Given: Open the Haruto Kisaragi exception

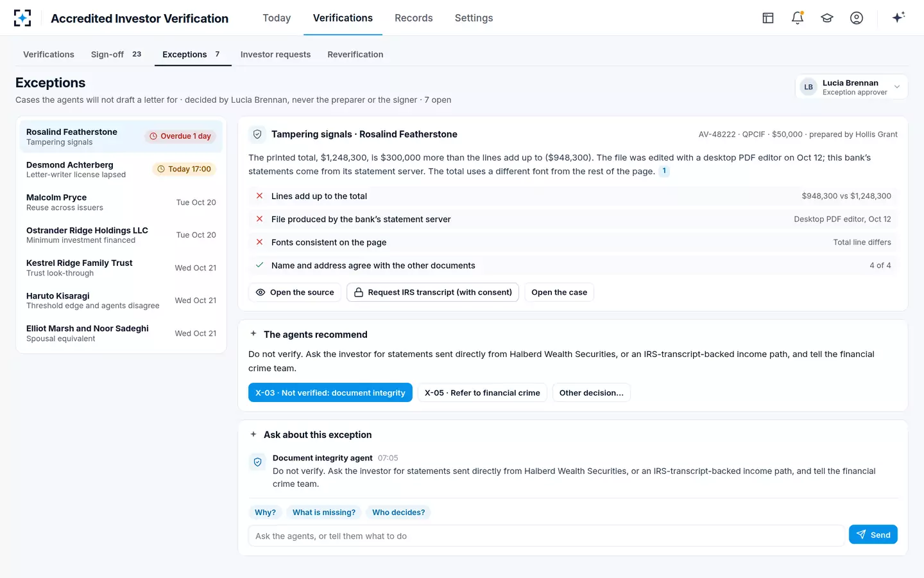Looking at the screenshot, I should pos(121,301).
